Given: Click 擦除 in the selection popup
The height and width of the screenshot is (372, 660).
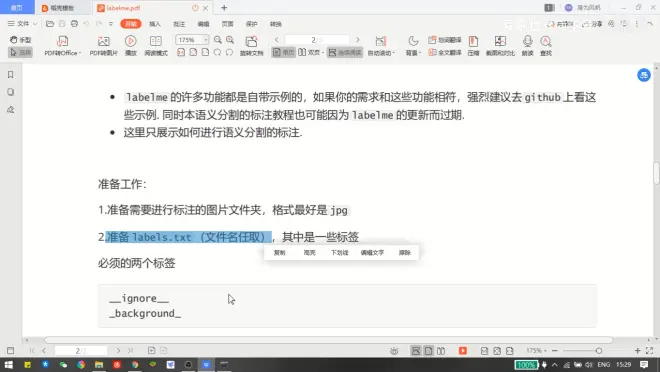Looking at the screenshot, I should coord(405,252).
